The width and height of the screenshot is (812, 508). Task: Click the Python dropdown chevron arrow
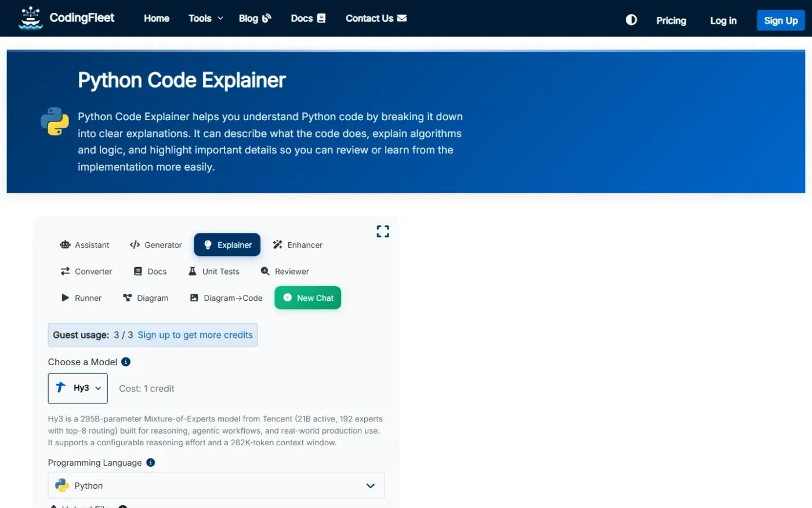pos(371,486)
